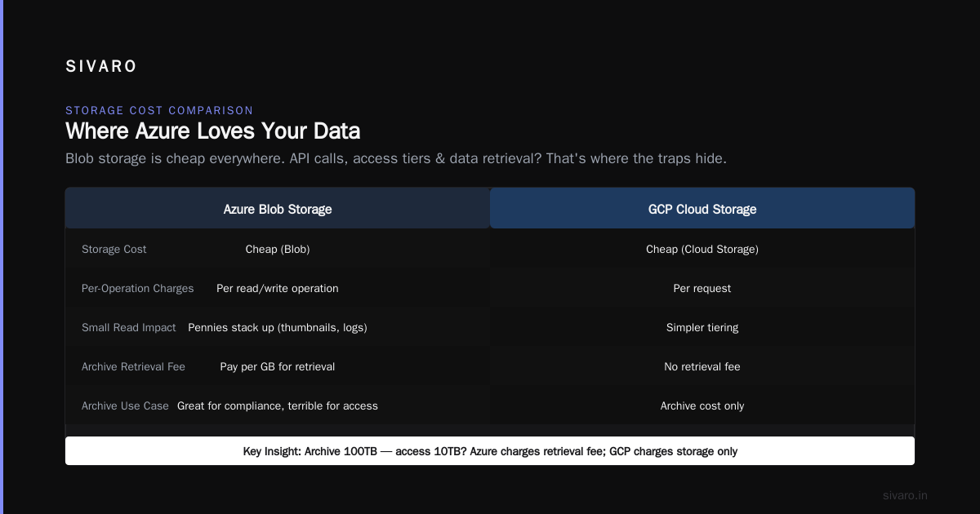Select the Simpler tiering cell
The width and height of the screenshot is (980, 514).
[x=702, y=327]
